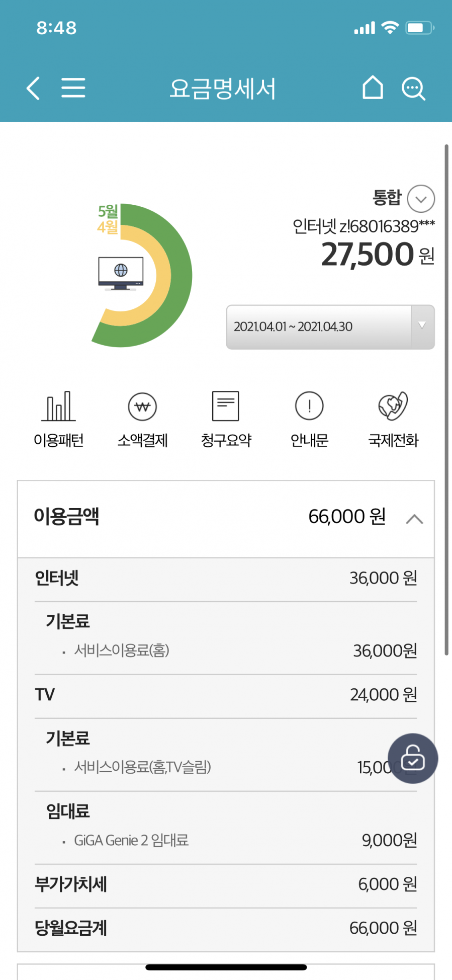Tap the back arrow in header
Viewport: 452px width, 980px height.
33,89
